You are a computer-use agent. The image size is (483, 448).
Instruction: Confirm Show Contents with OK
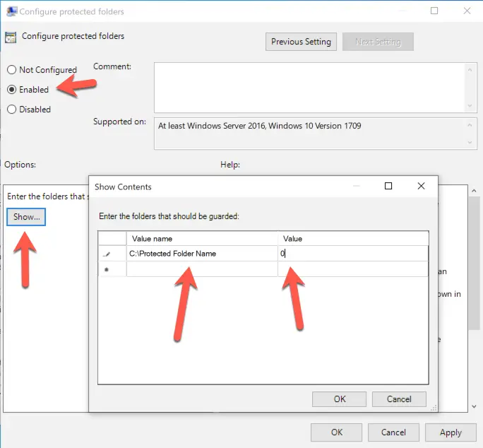pyautogui.click(x=340, y=399)
